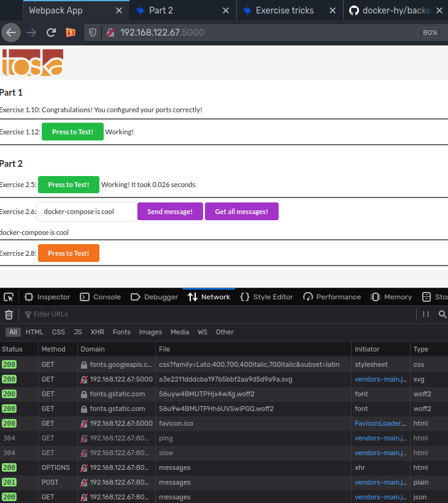Open the network search magnifier icon
The image size is (448, 503).
pyautogui.click(x=442, y=314)
